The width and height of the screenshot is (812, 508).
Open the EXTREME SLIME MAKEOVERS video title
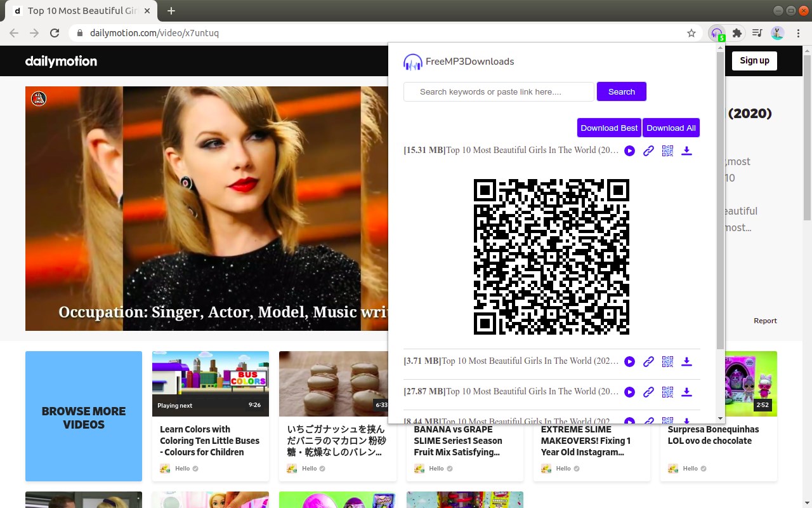coord(586,441)
